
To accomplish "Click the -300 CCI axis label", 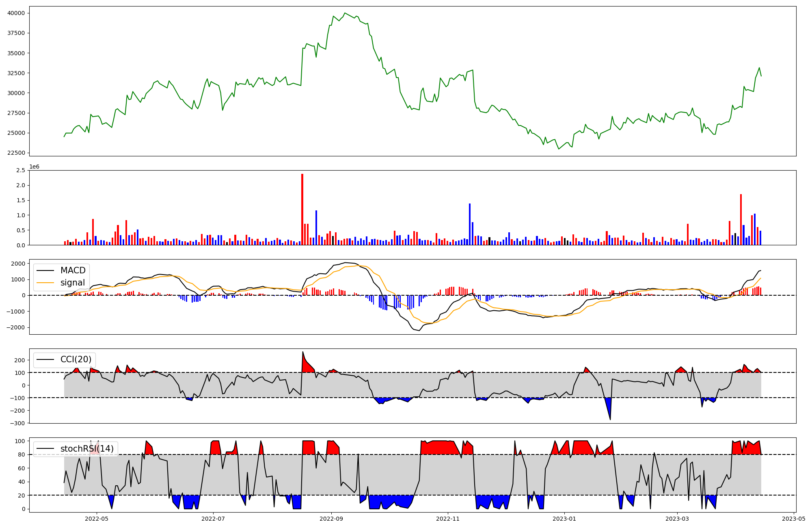I will click(x=18, y=423).
